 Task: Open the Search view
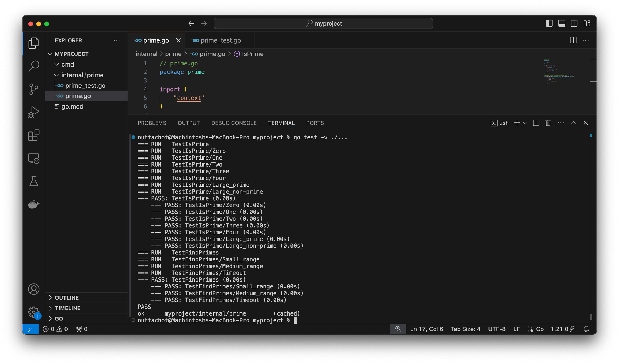pyautogui.click(x=34, y=66)
